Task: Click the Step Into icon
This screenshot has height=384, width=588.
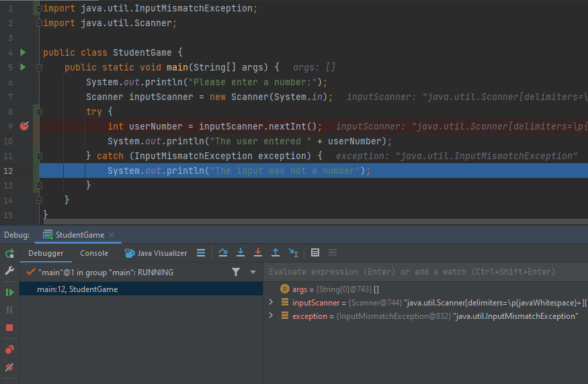Action: (x=241, y=253)
